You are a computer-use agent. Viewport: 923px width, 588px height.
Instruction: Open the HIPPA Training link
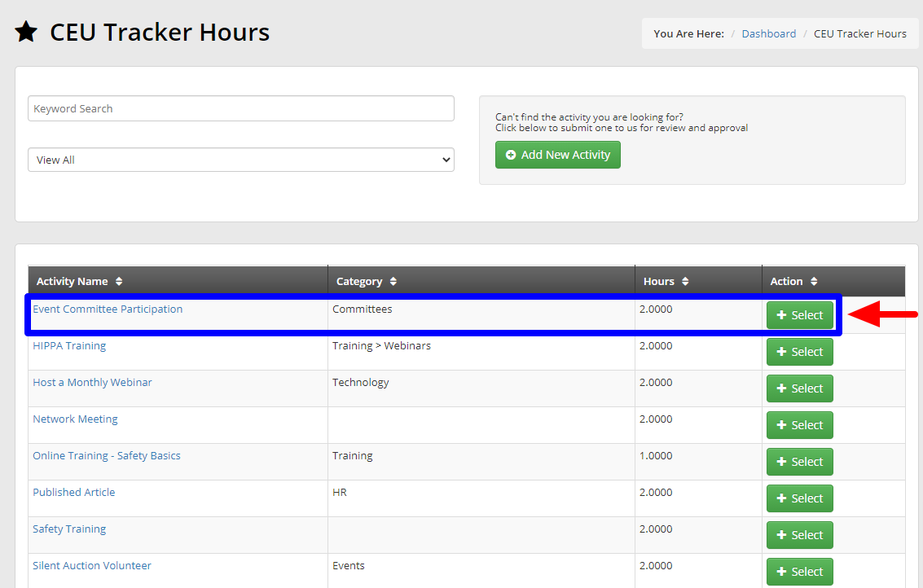(x=69, y=345)
